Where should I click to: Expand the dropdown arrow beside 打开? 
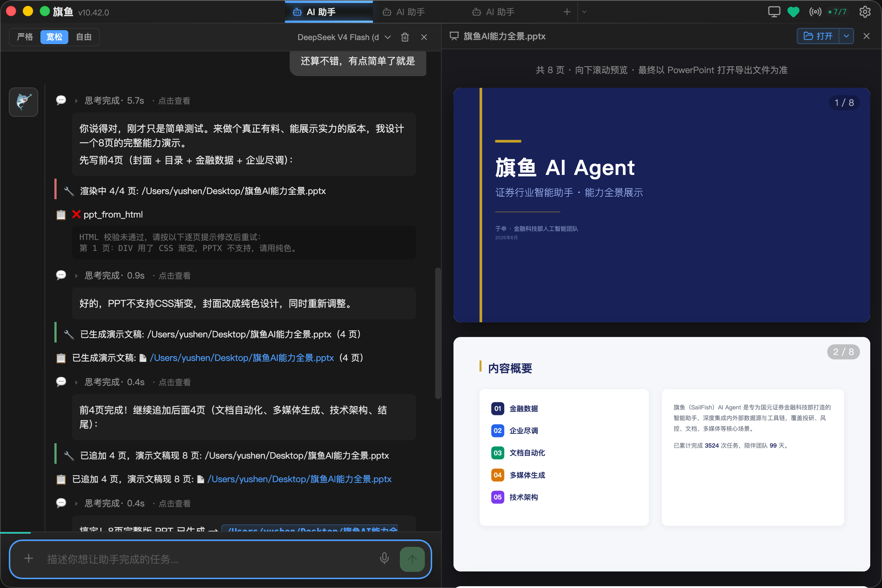(x=846, y=36)
